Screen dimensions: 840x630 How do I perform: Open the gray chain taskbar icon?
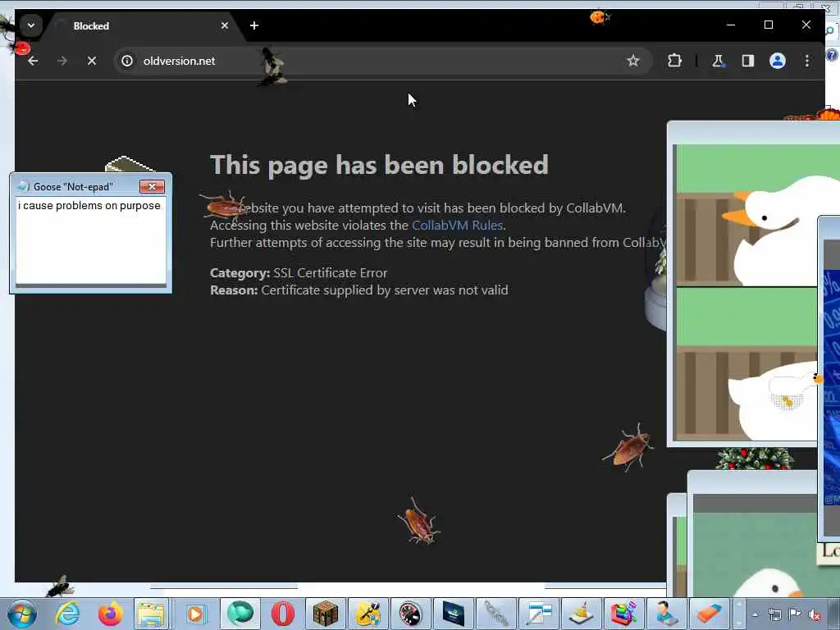click(x=496, y=614)
